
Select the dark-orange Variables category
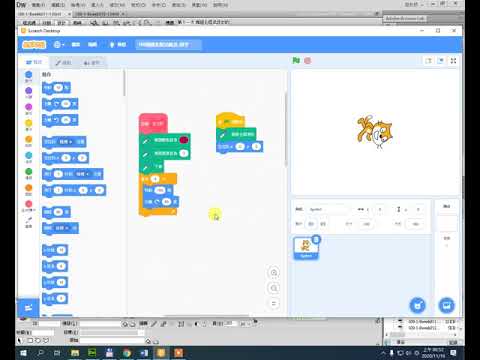coord(29,190)
